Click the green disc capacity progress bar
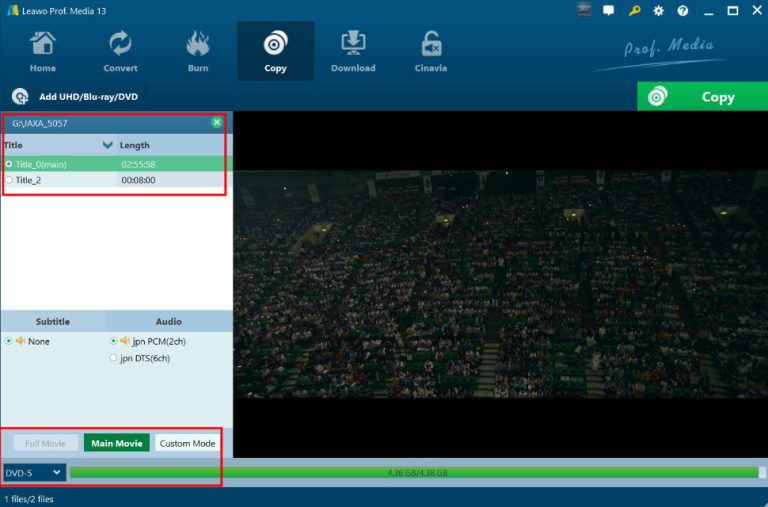Viewport: 768px width, 507px height. 414,472
